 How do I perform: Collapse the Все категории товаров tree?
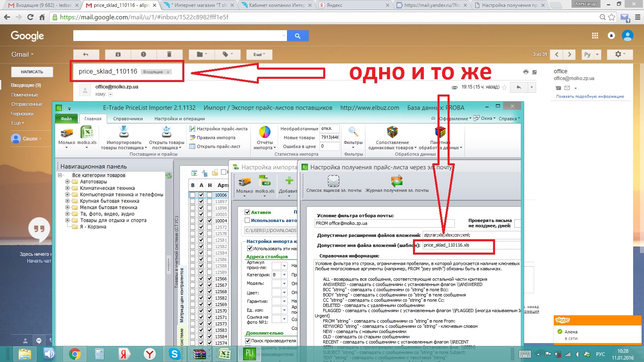tap(60, 175)
